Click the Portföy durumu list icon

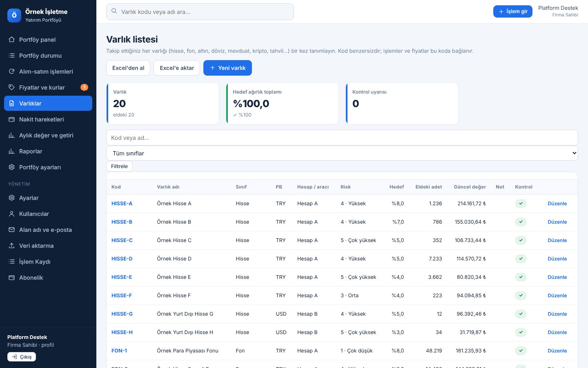pos(11,56)
